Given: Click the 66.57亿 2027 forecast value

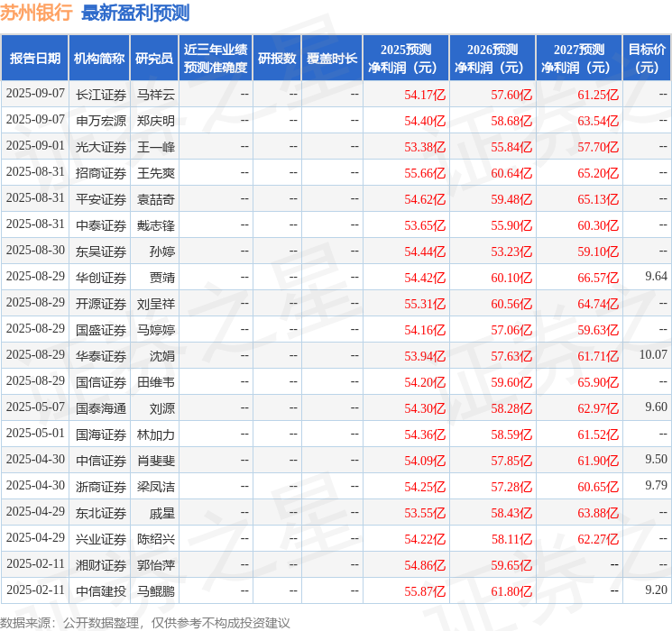Looking at the screenshot, I should click(598, 277).
